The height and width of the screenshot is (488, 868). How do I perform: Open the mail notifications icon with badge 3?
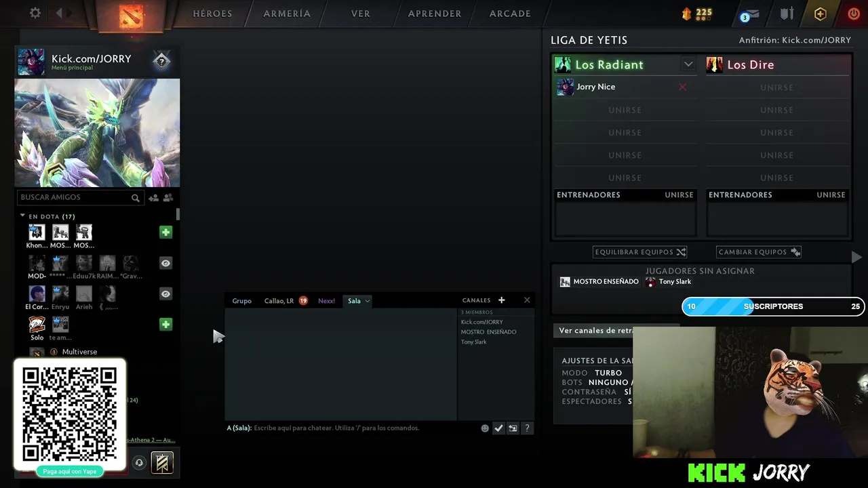[x=750, y=14]
